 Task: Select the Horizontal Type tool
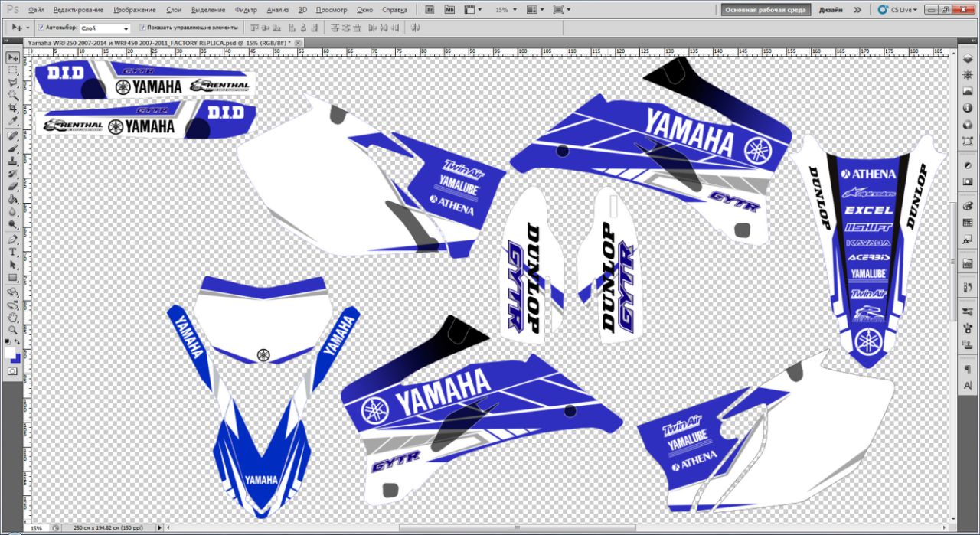coord(13,252)
